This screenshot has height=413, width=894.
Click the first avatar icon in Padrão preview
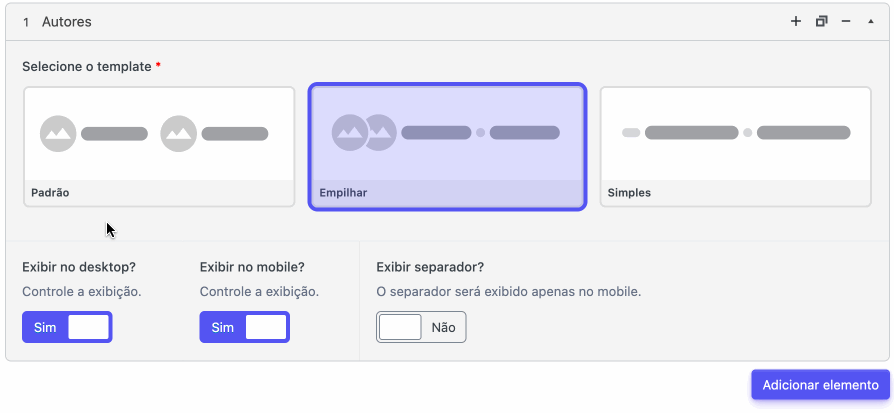pos(58,133)
